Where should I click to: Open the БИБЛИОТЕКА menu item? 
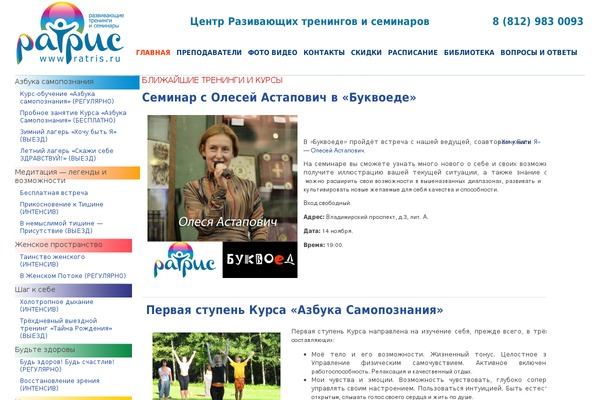pos(469,52)
